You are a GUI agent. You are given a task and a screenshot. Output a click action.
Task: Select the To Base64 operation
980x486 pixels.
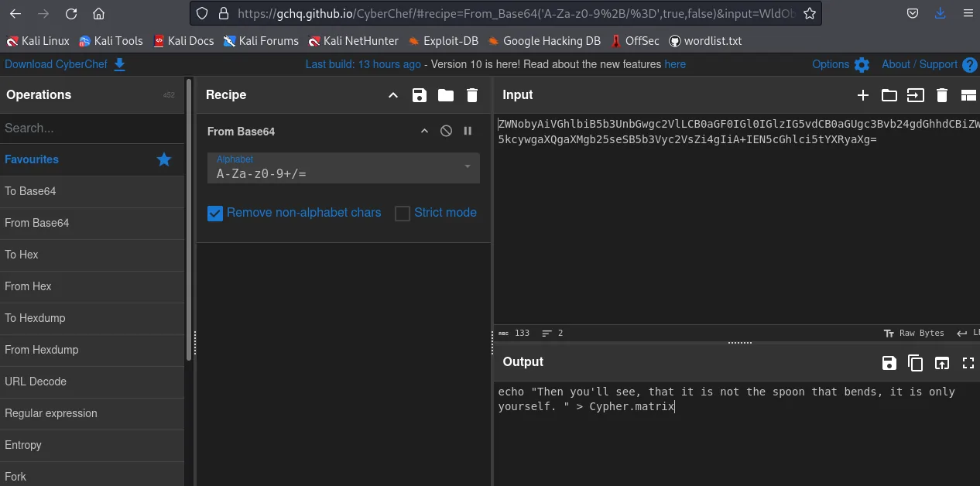coord(92,191)
